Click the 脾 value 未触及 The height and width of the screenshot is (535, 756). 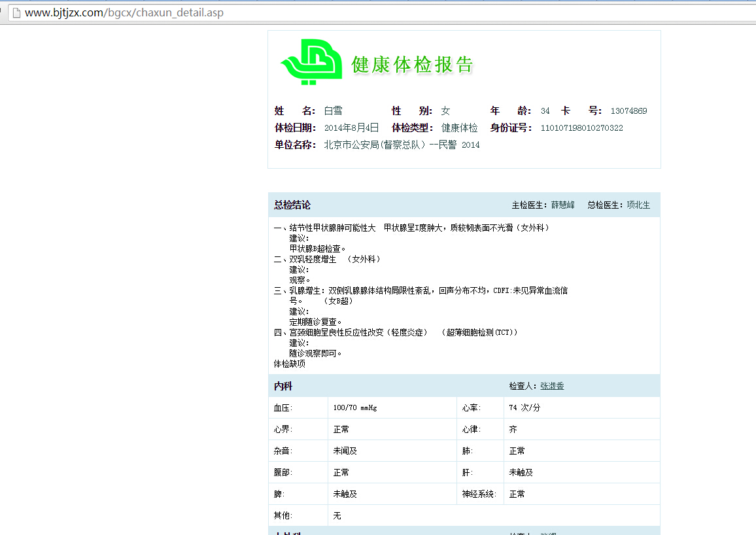click(345, 494)
